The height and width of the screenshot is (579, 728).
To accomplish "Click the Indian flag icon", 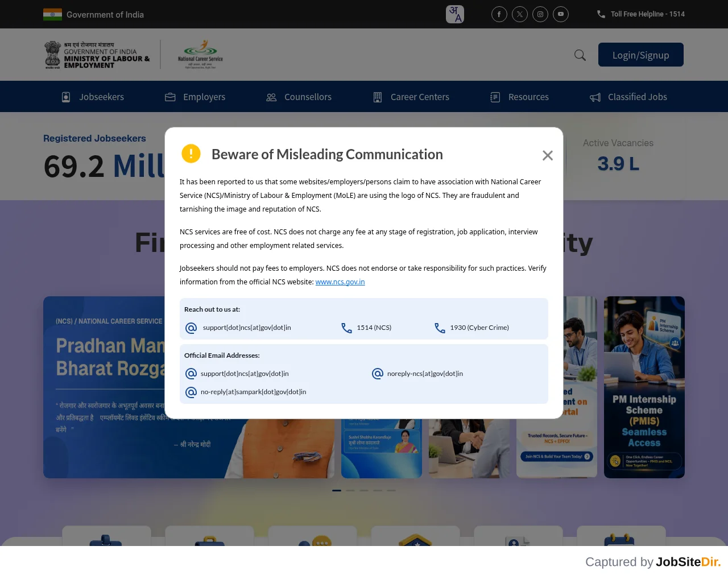I will click(x=52, y=14).
